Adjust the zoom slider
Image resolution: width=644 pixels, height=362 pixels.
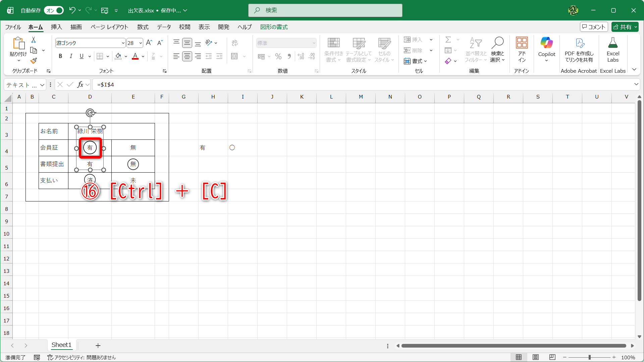(589, 357)
